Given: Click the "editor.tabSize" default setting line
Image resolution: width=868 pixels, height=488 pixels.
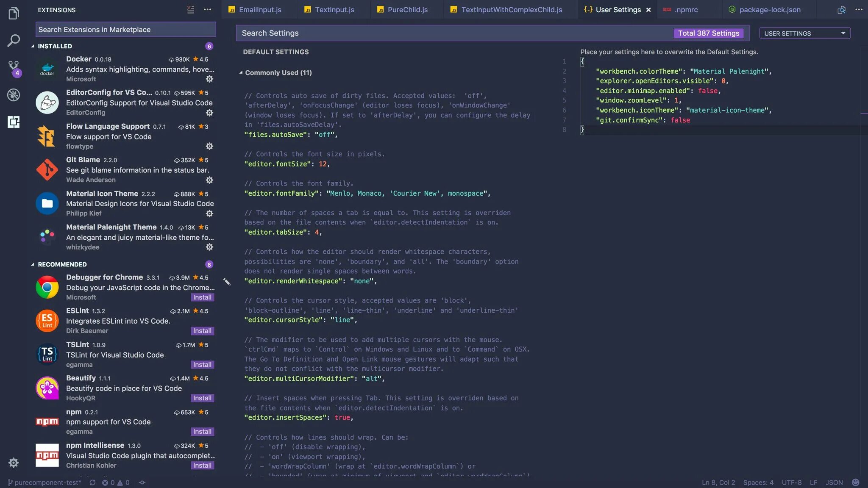Looking at the screenshot, I should coord(283,232).
